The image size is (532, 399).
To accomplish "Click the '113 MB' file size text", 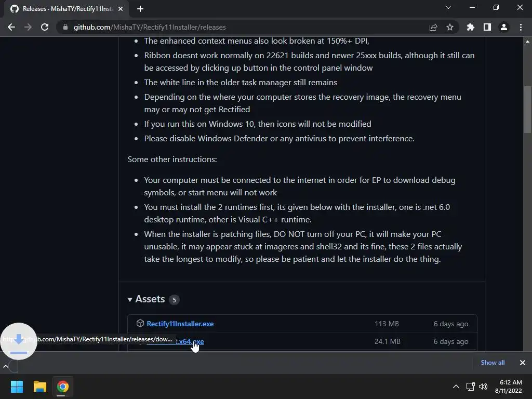I will click(x=387, y=324).
